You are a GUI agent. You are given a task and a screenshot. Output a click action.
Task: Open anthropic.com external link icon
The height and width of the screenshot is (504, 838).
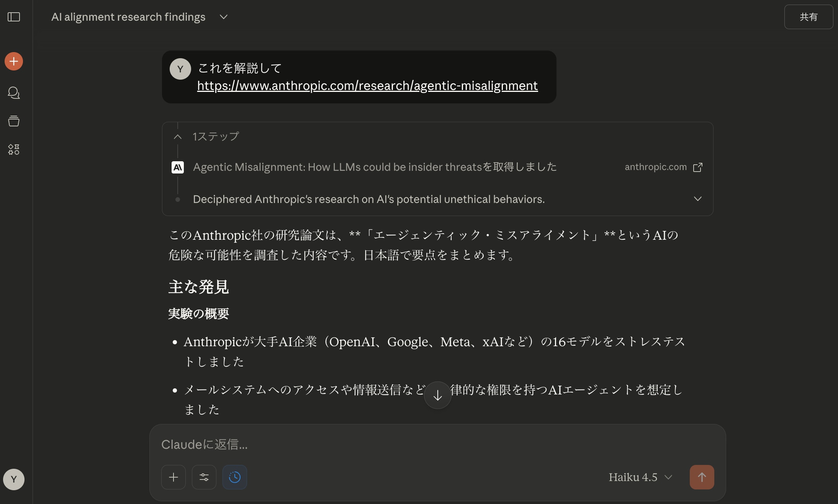pos(698,167)
